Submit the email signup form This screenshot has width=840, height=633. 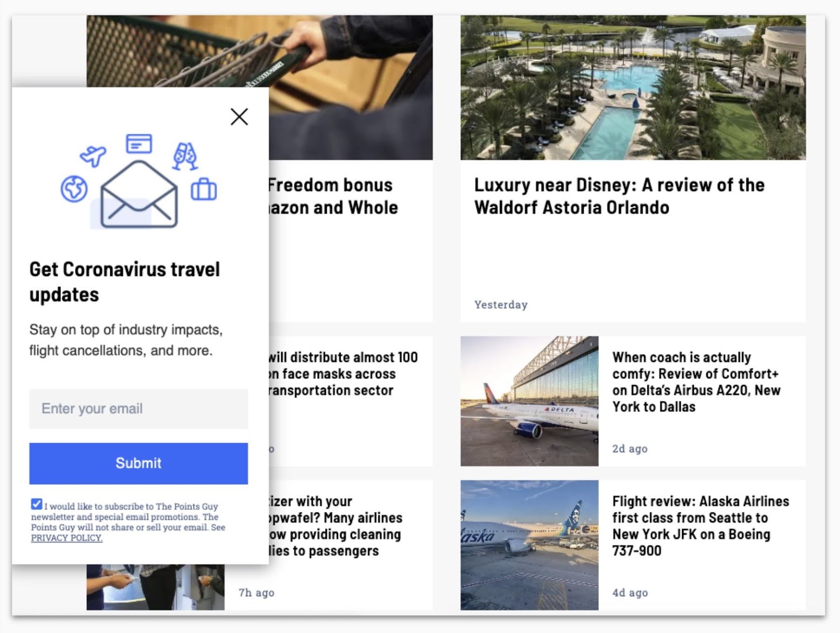click(x=138, y=463)
